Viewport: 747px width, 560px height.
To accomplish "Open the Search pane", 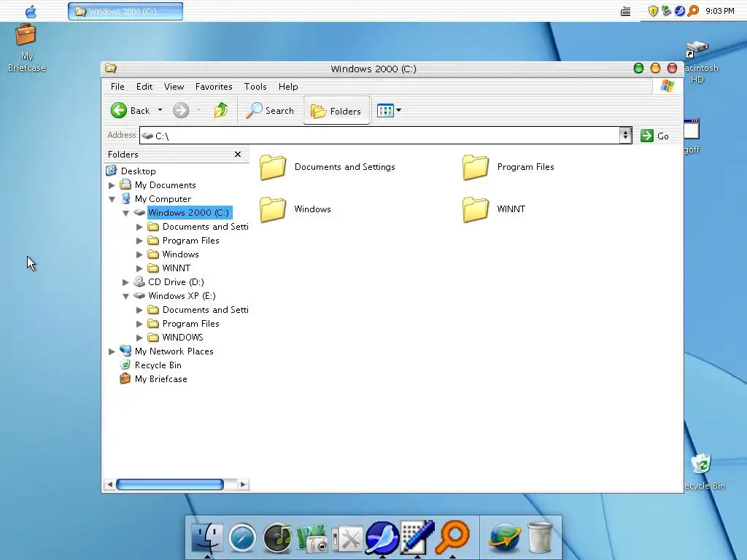I will tap(270, 111).
